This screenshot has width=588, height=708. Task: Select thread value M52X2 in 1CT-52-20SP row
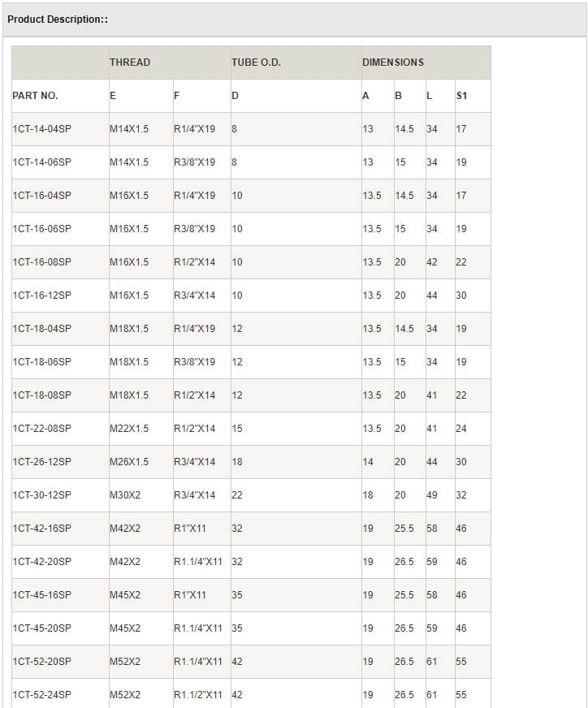click(125, 662)
